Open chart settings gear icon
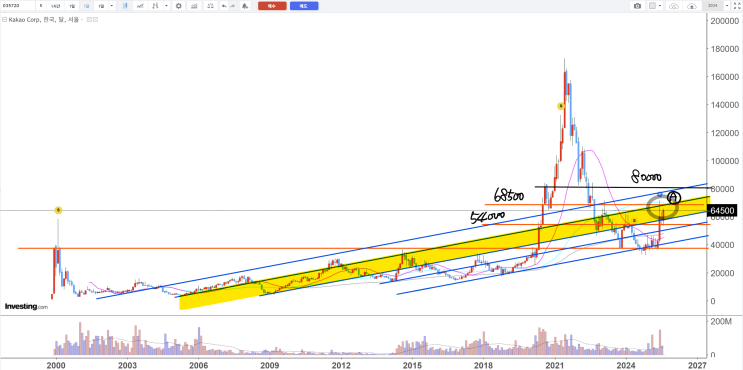 tap(179, 6)
